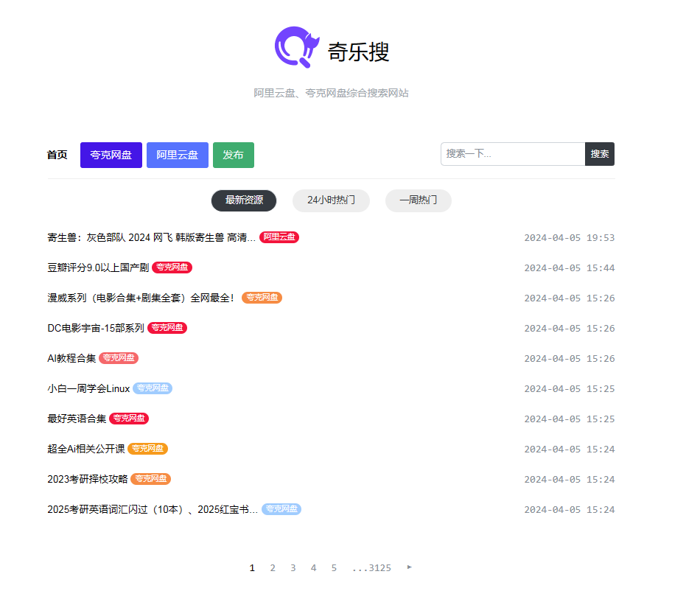Click 夸克网盘 badge beside 小白一周学会Linux
Viewport: 700px width, 591px height.
coord(153,388)
